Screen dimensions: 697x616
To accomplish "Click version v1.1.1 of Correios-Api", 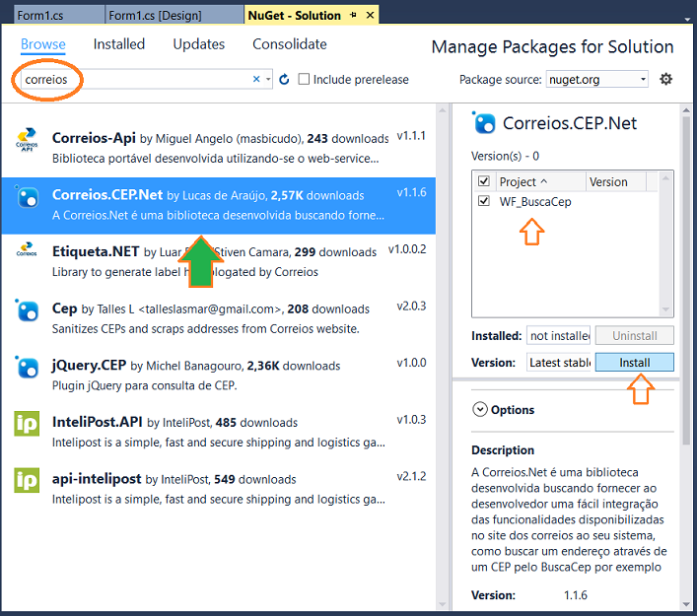I will pos(411,136).
